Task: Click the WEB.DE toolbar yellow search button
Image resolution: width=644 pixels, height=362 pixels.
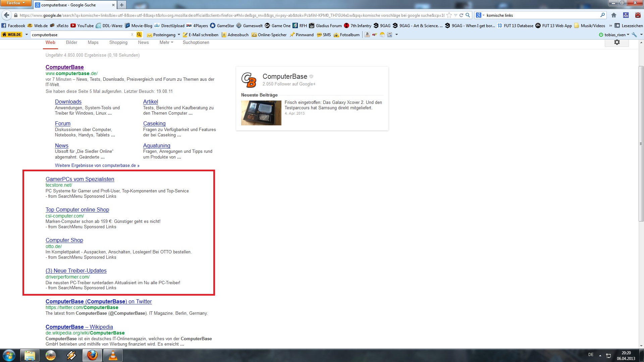Action: [x=139, y=35]
